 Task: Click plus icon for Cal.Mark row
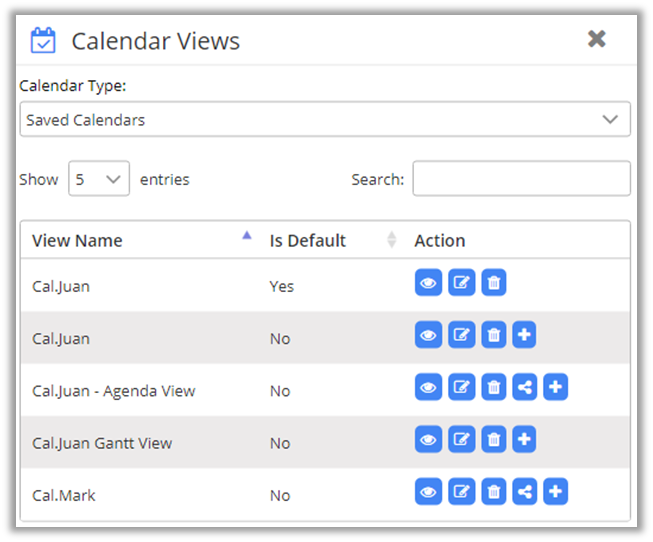[556, 491]
